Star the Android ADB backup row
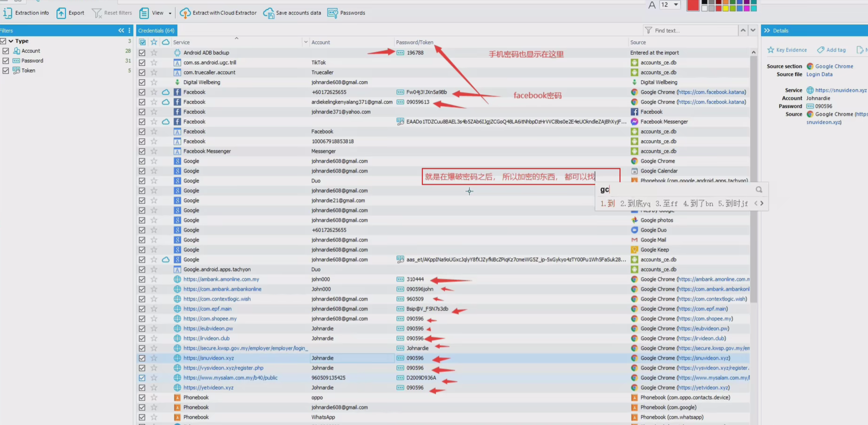Screen dimensions: 868x425 (x=154, y=53)
